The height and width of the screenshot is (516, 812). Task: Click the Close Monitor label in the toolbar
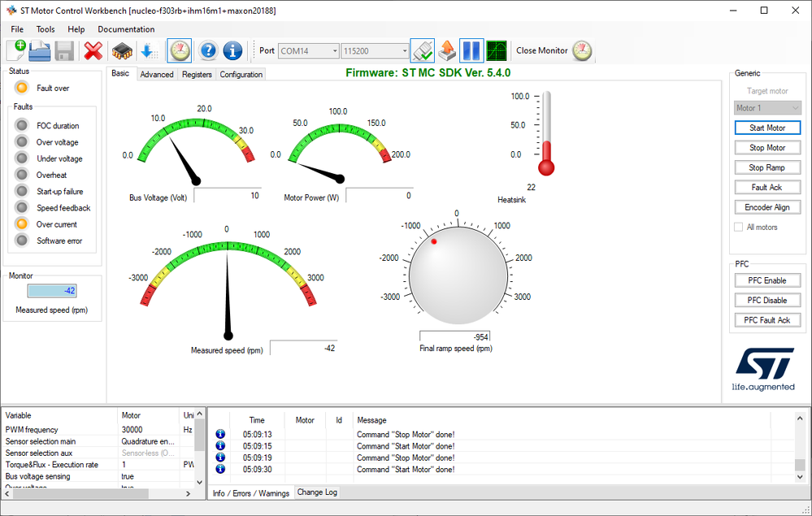pos(541,50)
